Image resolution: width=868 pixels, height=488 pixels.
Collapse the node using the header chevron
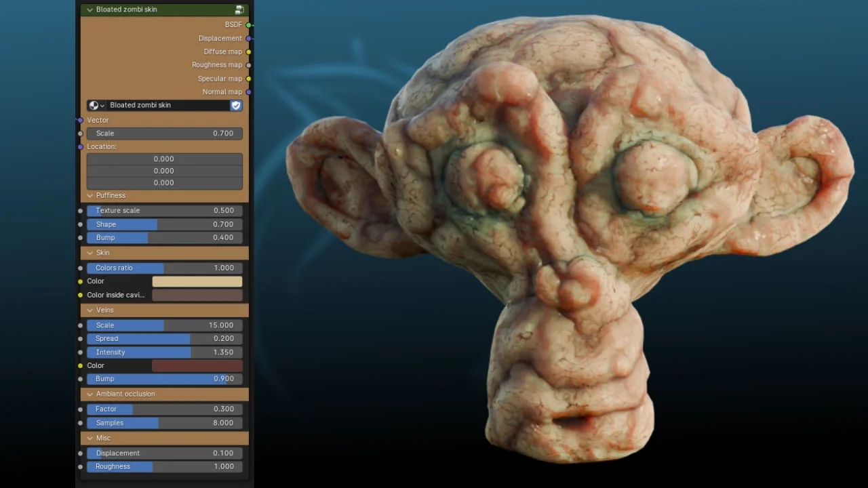click(x=89, y=9)
